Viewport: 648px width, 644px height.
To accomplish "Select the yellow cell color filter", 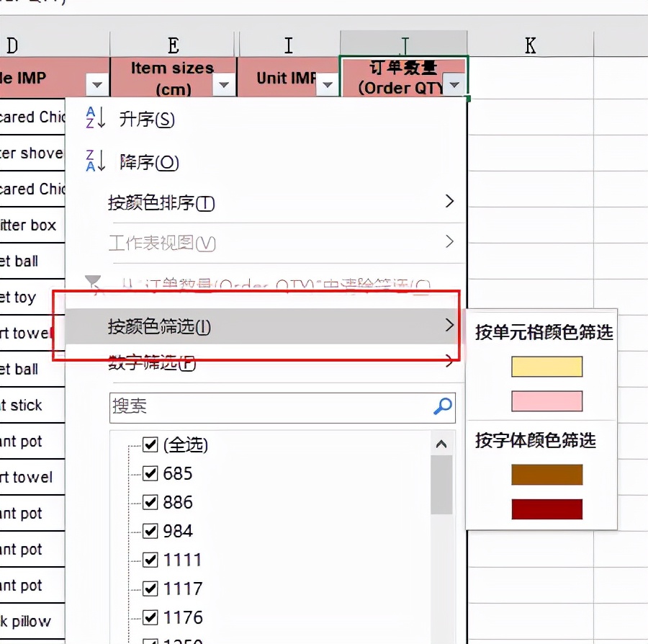I will coord(546,366).
